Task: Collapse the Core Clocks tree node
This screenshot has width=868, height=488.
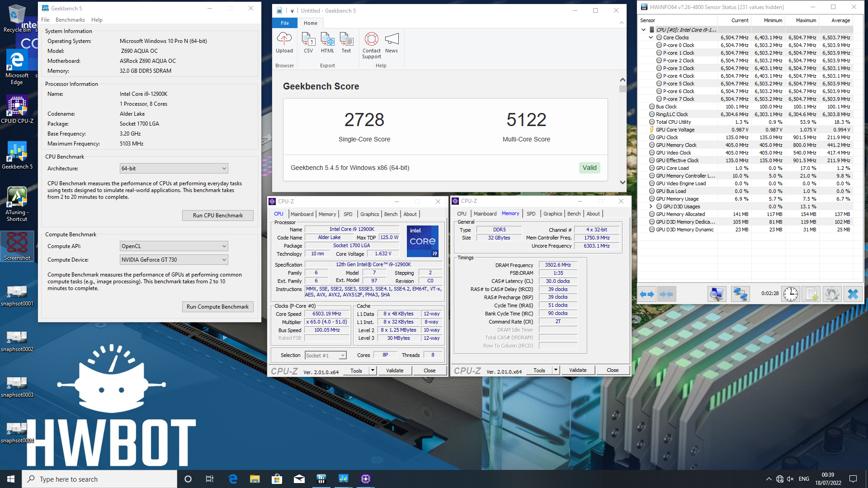Action: click(651, 38)
